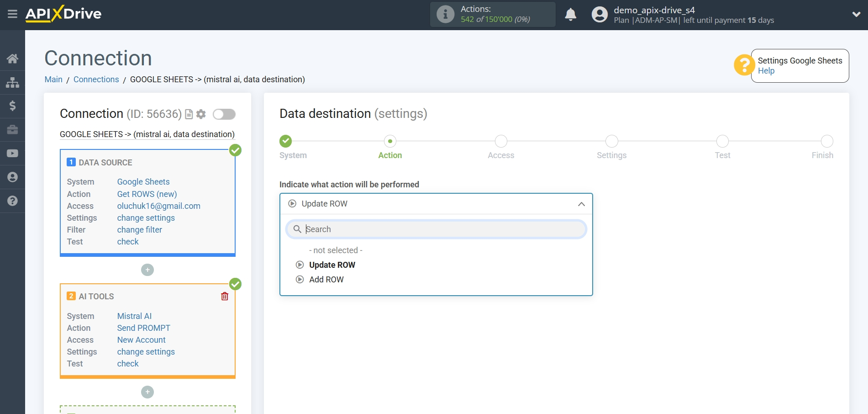Image resolution: width=868 pixels, height=414 pixels.
Task: Select the Update ROW option in the list
Action: tap(331, 265)
